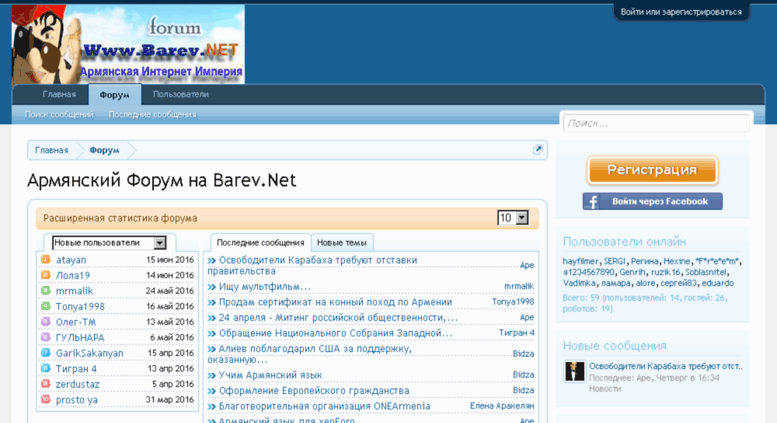Click the search input field

click(x=656, y=123)
